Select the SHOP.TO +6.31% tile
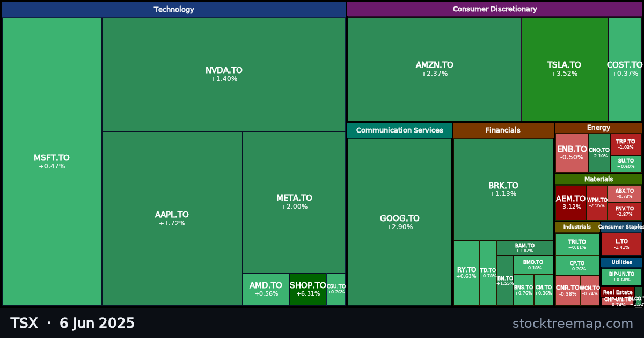Image resolution: width=644 pixels, height=338 pixels. coord(308,290)
